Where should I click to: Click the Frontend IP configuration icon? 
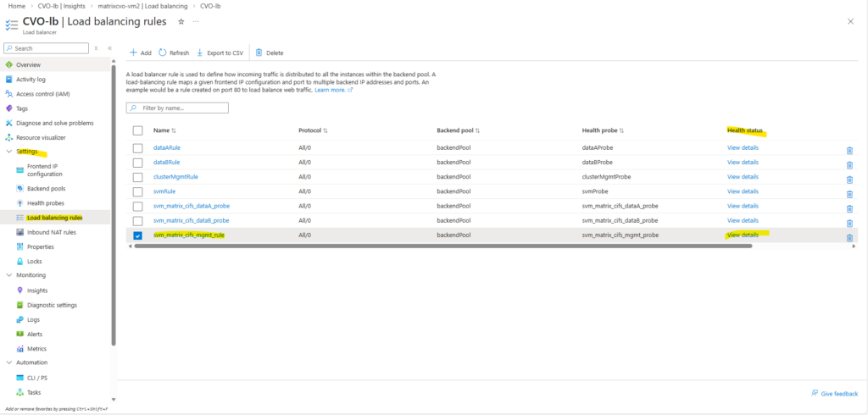(20, 170)
